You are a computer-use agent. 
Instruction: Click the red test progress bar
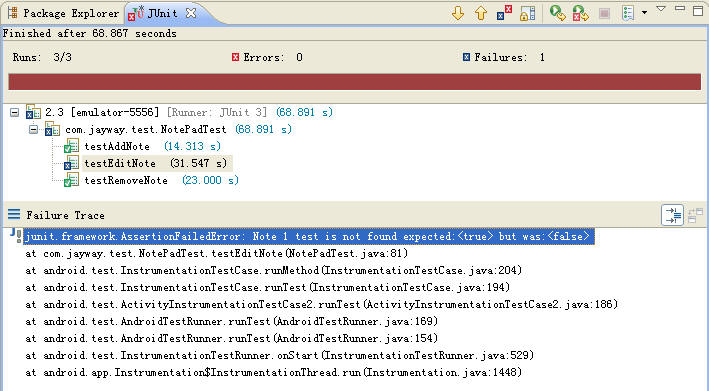(354, 82)
